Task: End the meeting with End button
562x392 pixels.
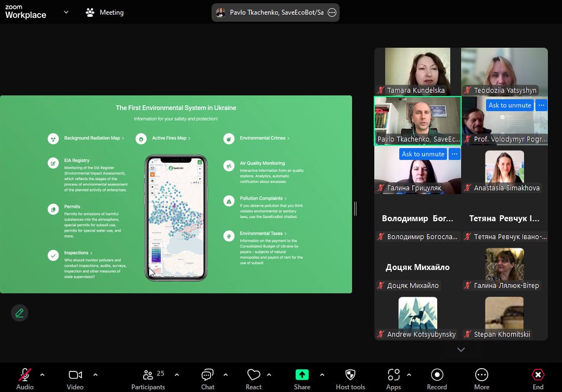Action: pos(538,379)
